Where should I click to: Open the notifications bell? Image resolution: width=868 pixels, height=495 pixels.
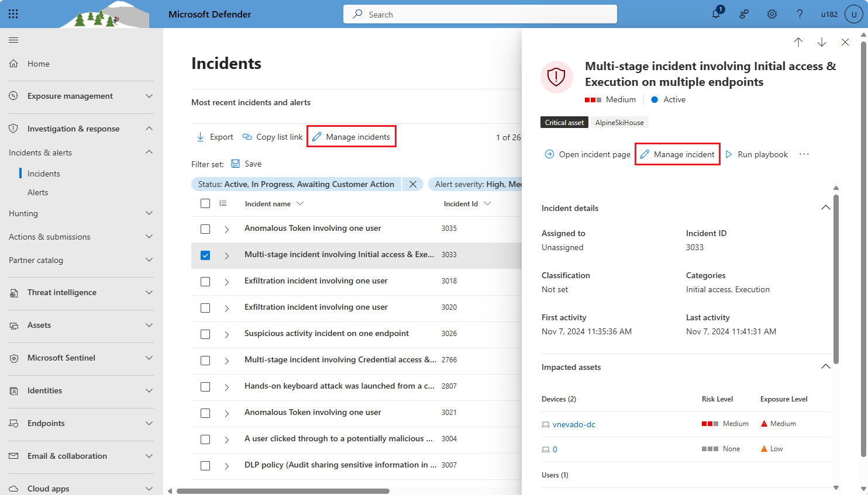[716, 14]
